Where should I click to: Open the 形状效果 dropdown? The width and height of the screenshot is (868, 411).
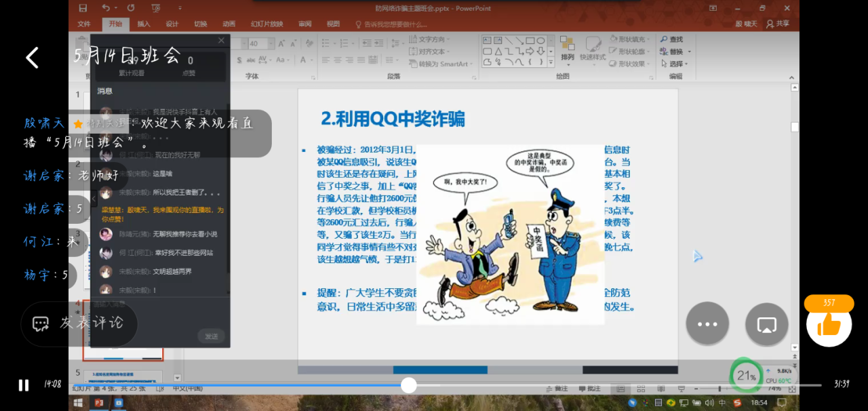pyautogui.click(x=631, y=64)
